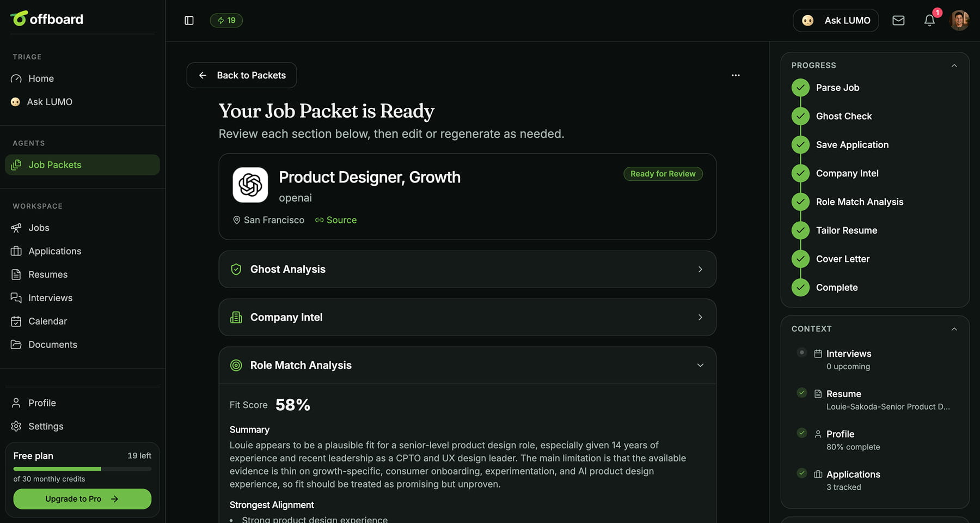Open Settings in sidebar
This screenshot has width=980, height=523.
pos(82,427)
